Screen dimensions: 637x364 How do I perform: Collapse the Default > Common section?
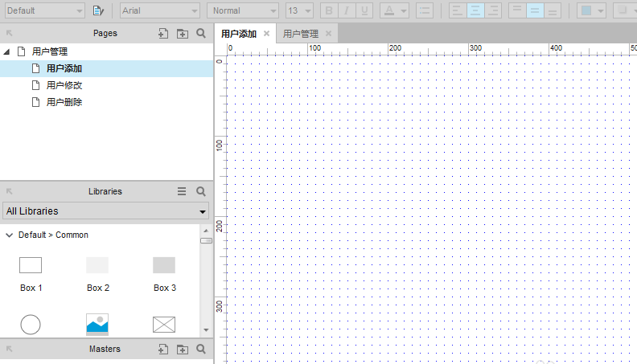pos(9,235)
